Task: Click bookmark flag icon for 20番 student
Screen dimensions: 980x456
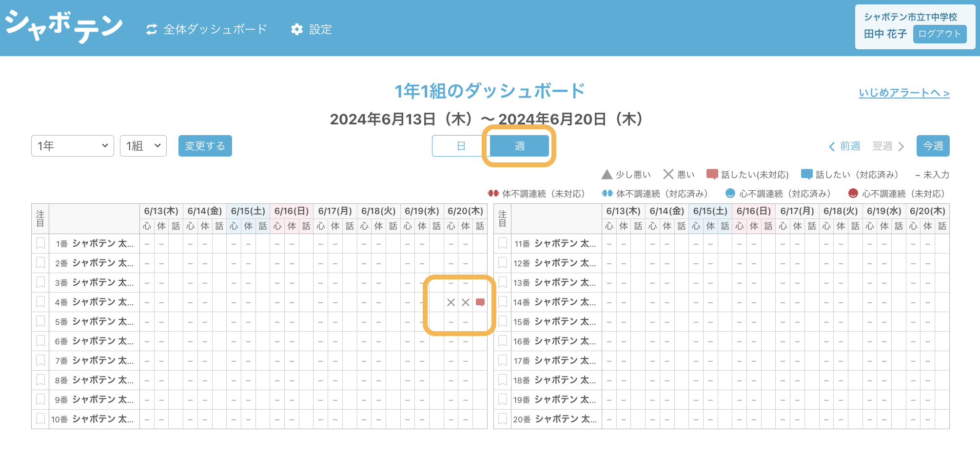Action: pyautogui.click(x=503, y=419)
